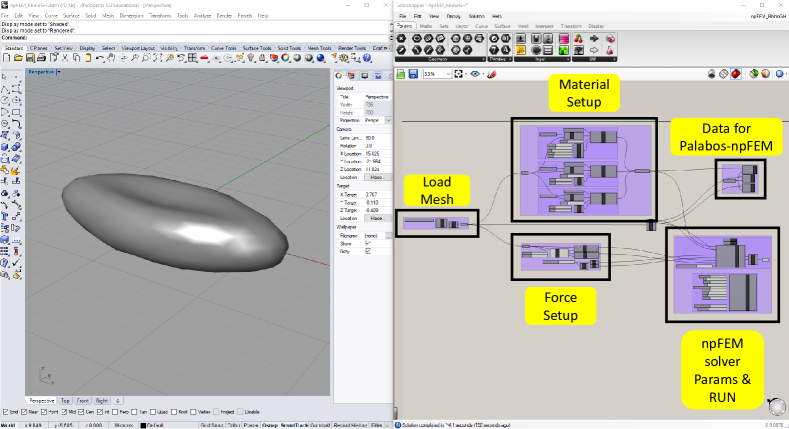Image resolution: width=789 pixels, height=429 pixels.
Task: Click the camera Location Place button
Action: point(376,177)
